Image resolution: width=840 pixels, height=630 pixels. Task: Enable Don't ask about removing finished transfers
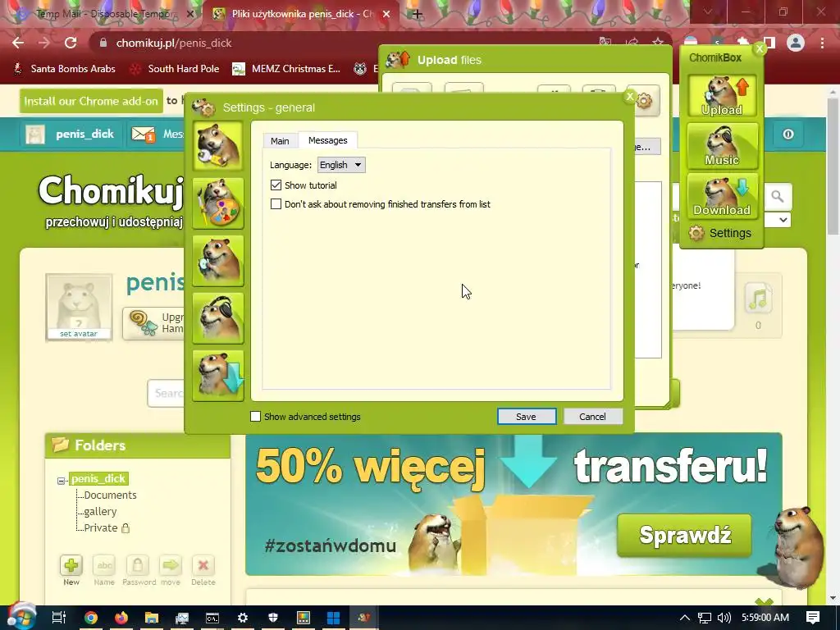(x=276, y=204)
